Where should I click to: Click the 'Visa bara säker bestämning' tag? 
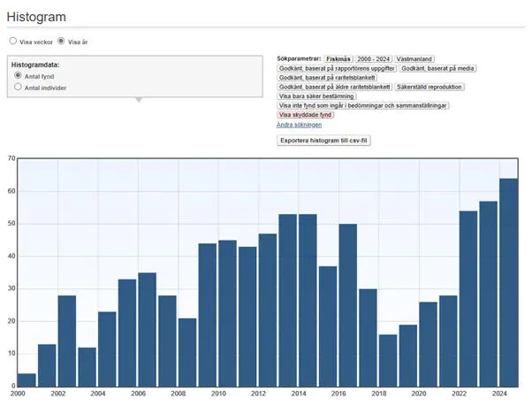click(x=316, y=96)
